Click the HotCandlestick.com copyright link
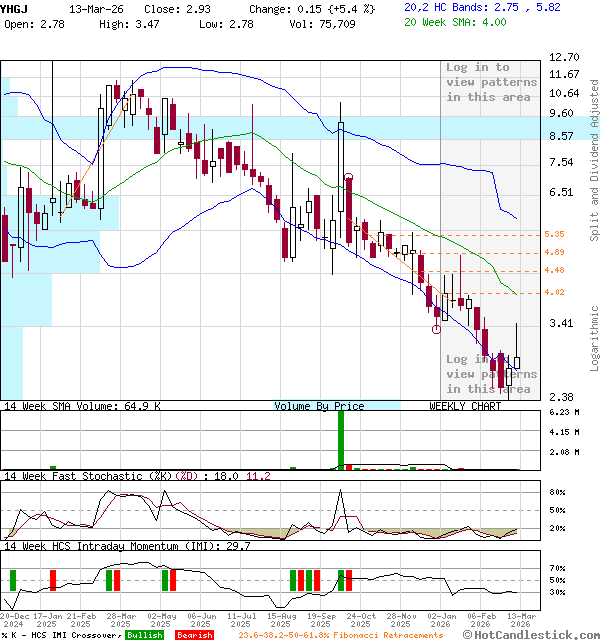The image size is (600, 640). tap(540, 635)
